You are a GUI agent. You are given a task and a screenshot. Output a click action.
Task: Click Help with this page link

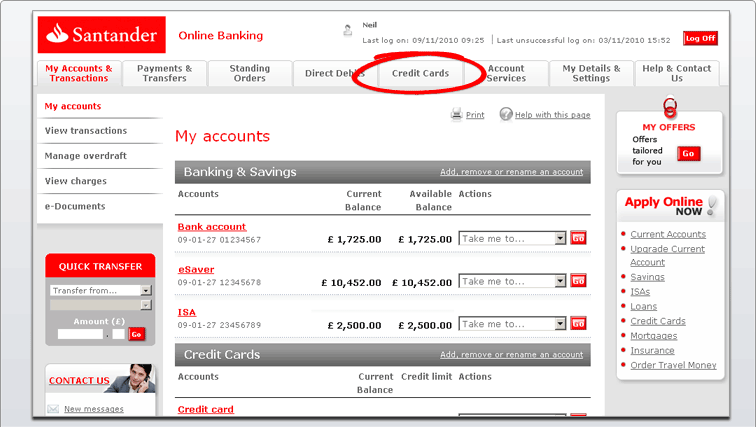[x=553, y=115]
